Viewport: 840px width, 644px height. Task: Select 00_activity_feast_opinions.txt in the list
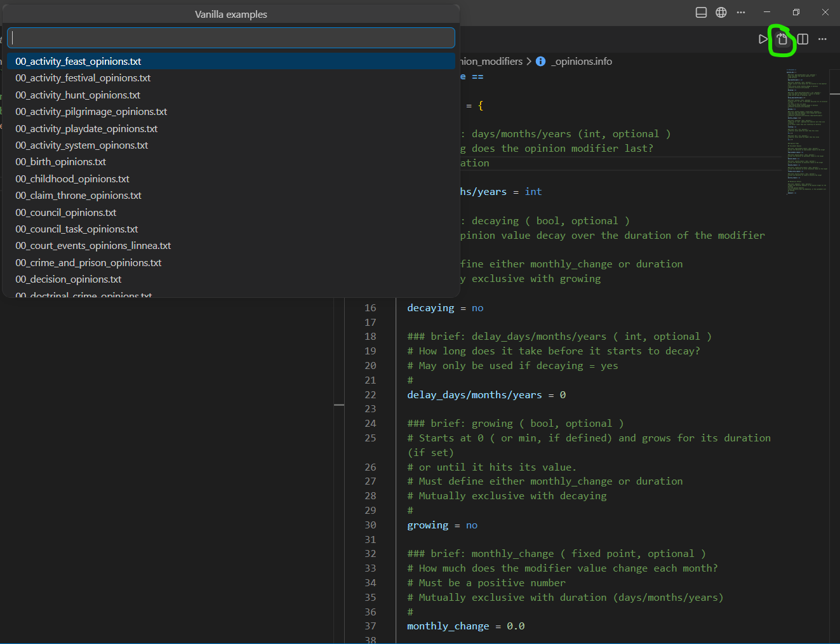pyautogui.click(x=231, y=62)
